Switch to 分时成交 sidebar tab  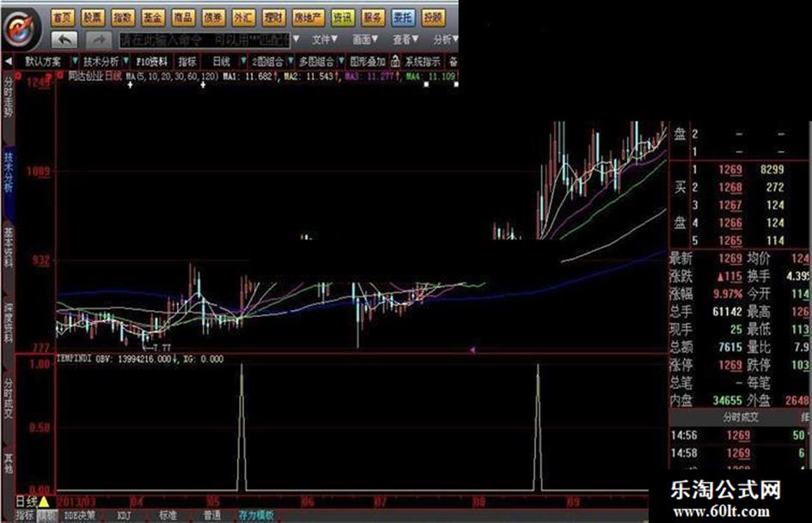click(x=9, y=398)
